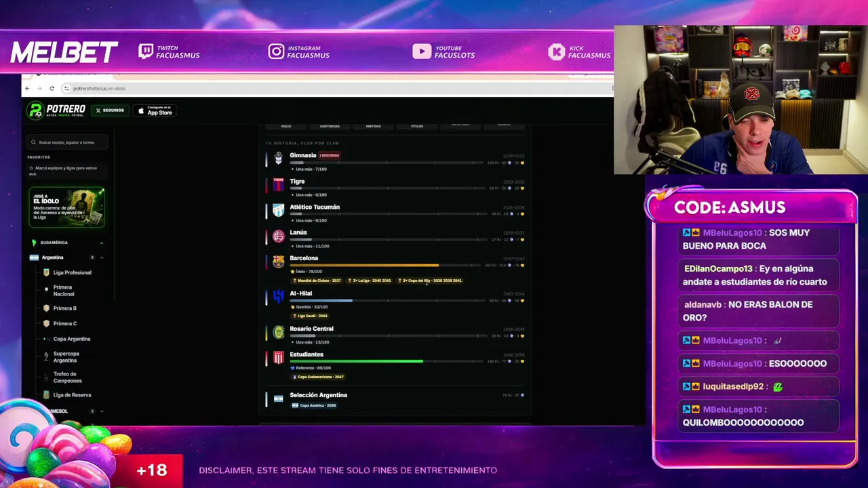This screenshot has height=488, width=868.
Task: Select the Títulos stat tab
Action: (x=417, y=126)
